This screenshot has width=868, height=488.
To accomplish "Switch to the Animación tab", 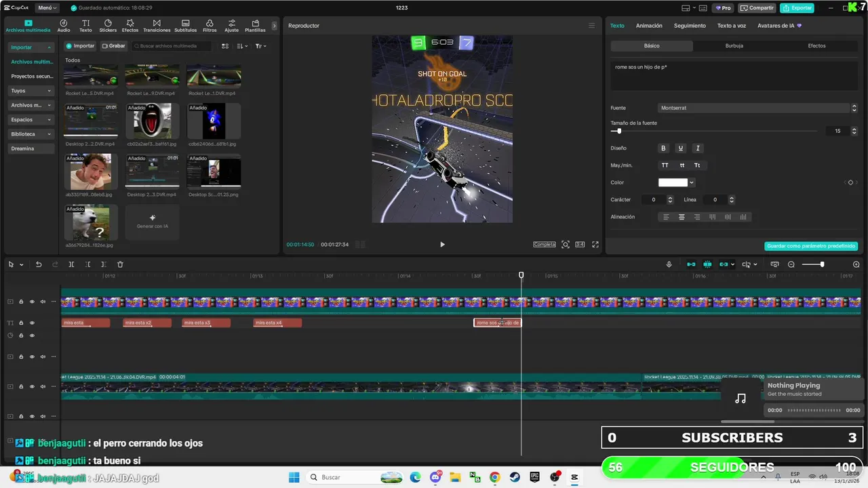I will click(x=649, y=26).
